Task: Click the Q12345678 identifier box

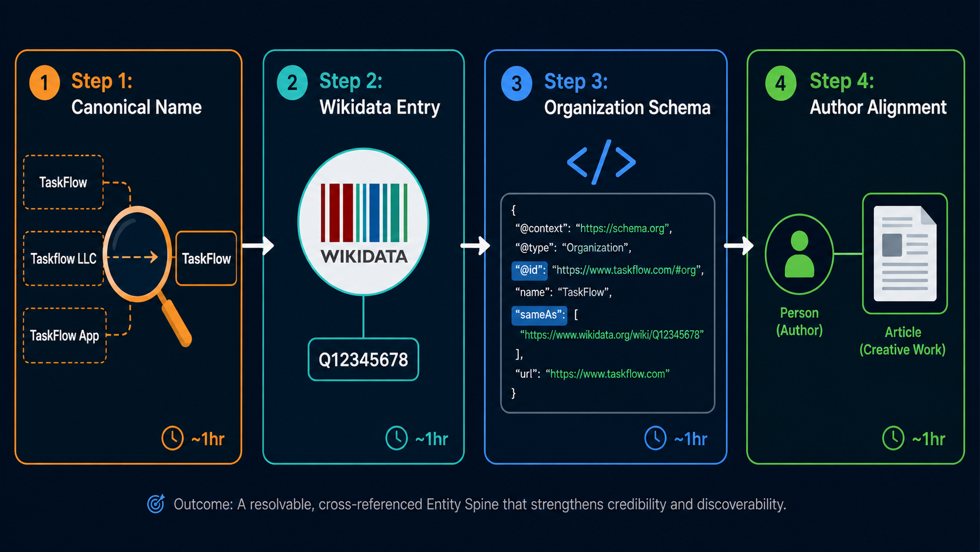Action: pos(363,359)
